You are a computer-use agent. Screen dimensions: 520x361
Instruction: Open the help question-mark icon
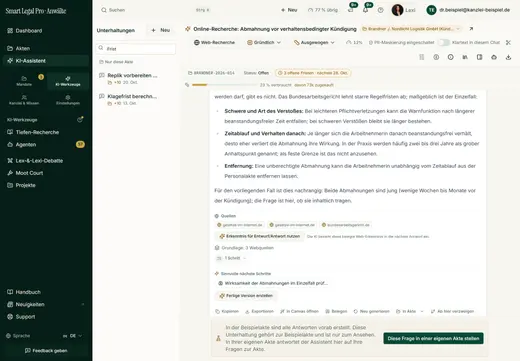click(x=381, y=10)
